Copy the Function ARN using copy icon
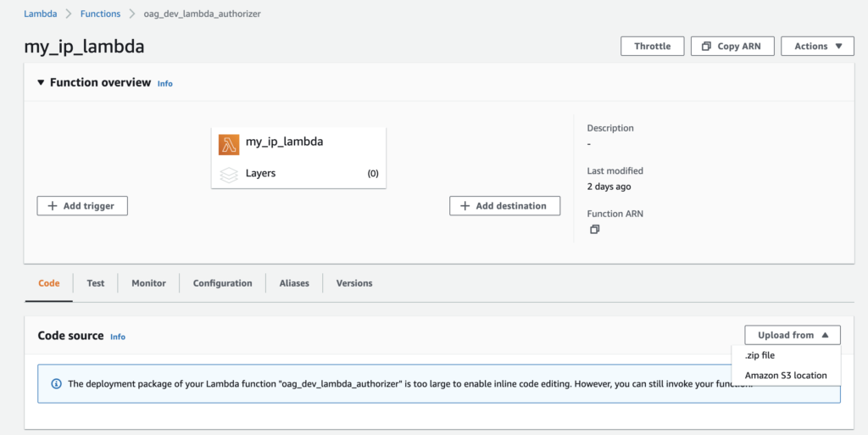 594,230
